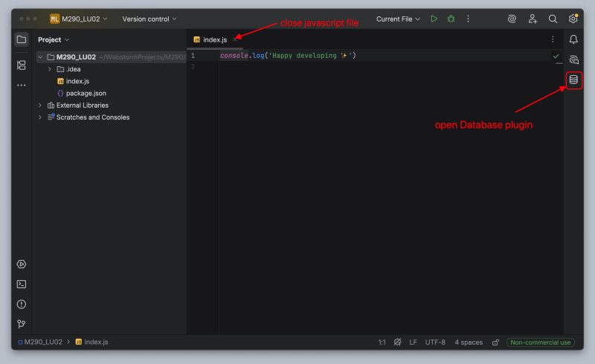Toggle read-only lock in status bar
Image resolution: width=595 pixels, height=364 pixels.
tap(495, 342)
